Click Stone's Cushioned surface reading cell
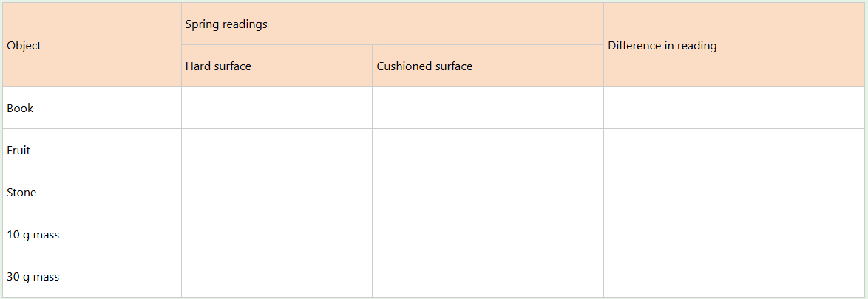This screenshot has width=868, height=299. (487, 193)
